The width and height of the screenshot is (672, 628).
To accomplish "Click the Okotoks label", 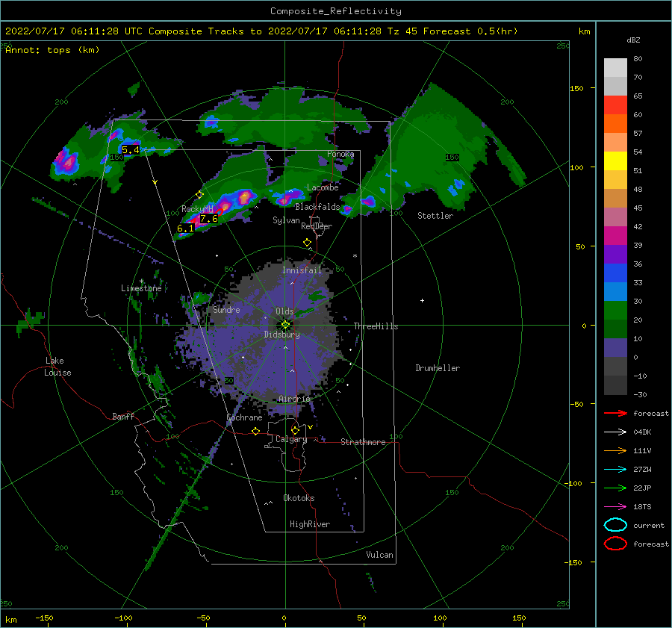I will (x=299, y=497).
